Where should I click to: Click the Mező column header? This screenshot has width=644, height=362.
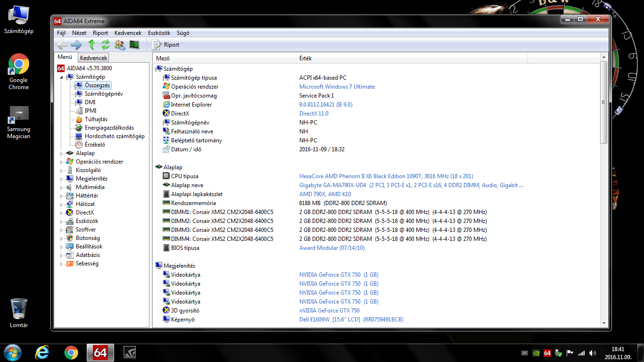[x=225, y=58]
